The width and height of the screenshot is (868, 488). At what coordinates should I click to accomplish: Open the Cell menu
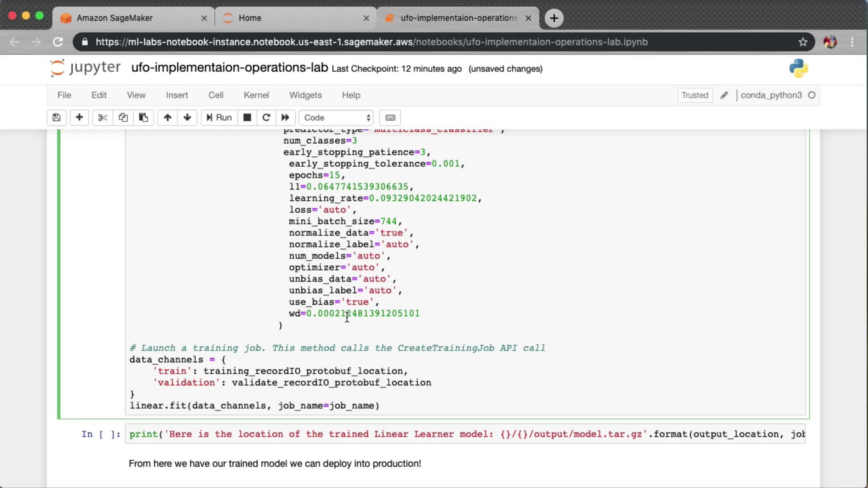pos(216,95)
